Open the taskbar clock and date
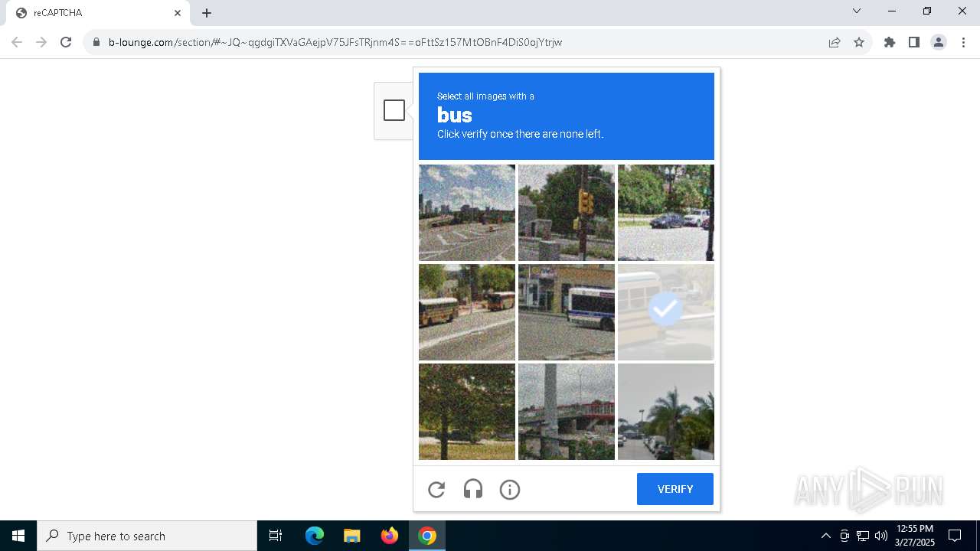 click(x=915, y=536)
